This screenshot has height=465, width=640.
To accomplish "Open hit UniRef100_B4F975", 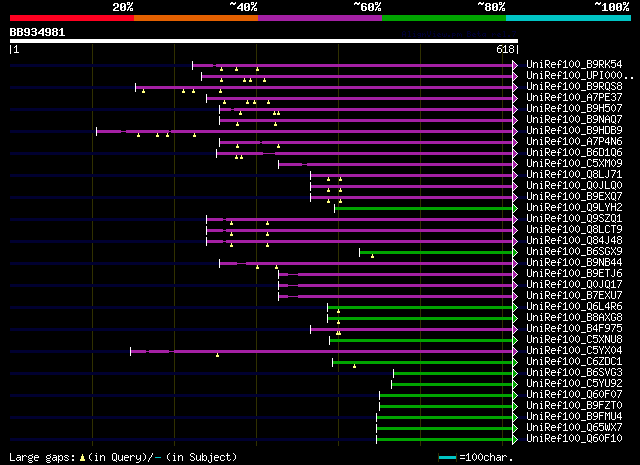I will coord(574,329).
